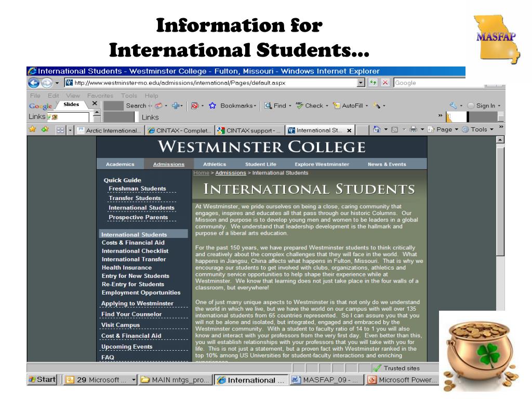532x399 pixels.
Task: Click the Windows Start button
Action: pos(42,380)
